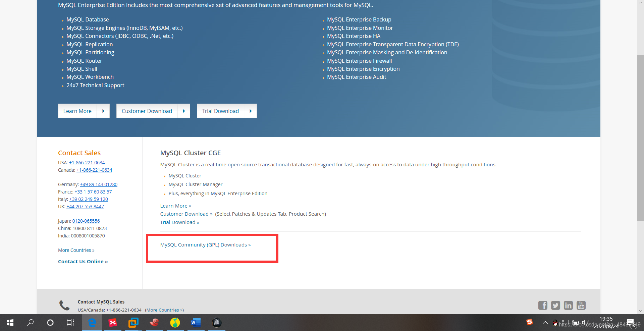The image size is (644, 331).
Task: Call UK number +44 207 553 8447
Action: (x=85, y=207)
